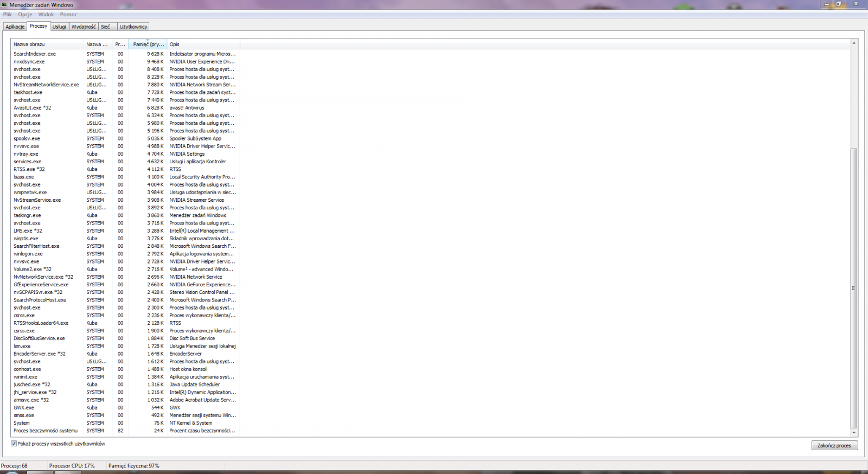Open the Pomoc menu
The height and width of the screenshot is (474, 868).
68,15
